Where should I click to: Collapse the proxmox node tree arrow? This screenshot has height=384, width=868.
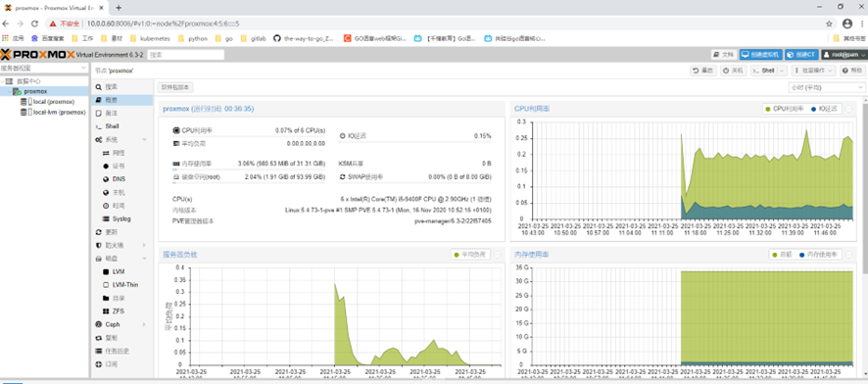pos(9,91)
